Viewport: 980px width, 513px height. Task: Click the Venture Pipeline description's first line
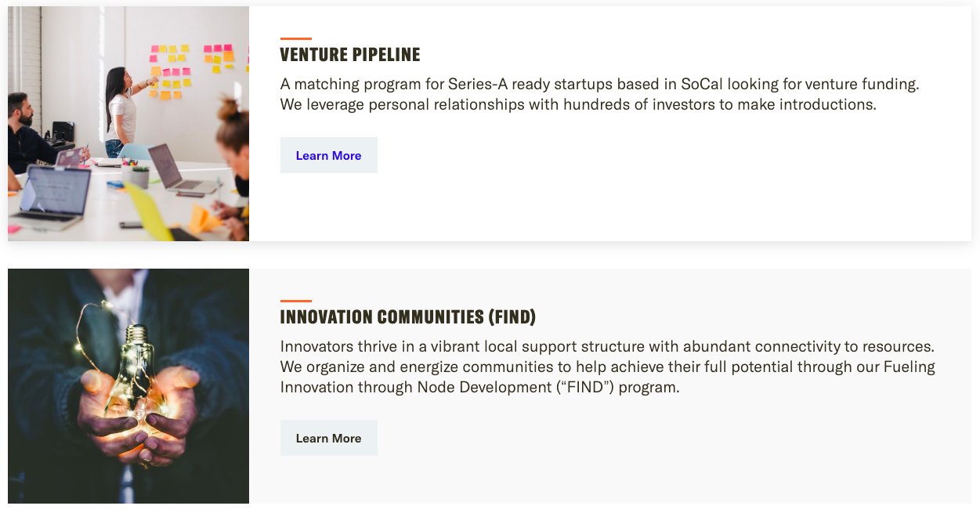click(599, 85)
